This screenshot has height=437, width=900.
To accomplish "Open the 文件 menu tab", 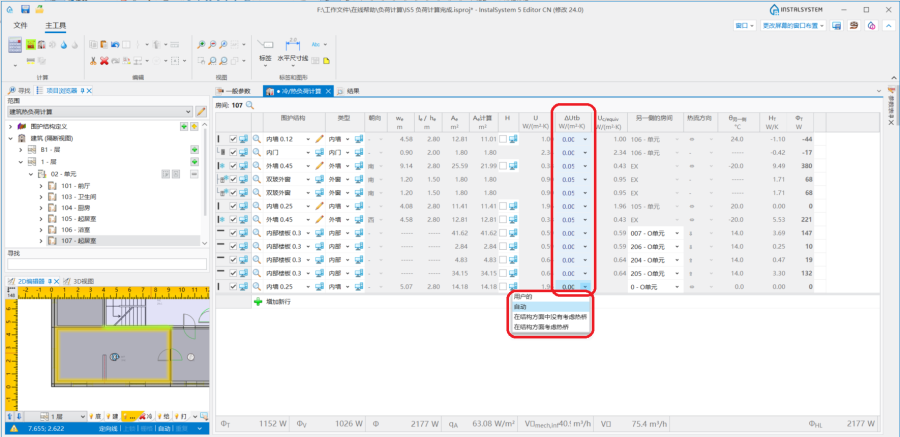I will click(20, 23).
